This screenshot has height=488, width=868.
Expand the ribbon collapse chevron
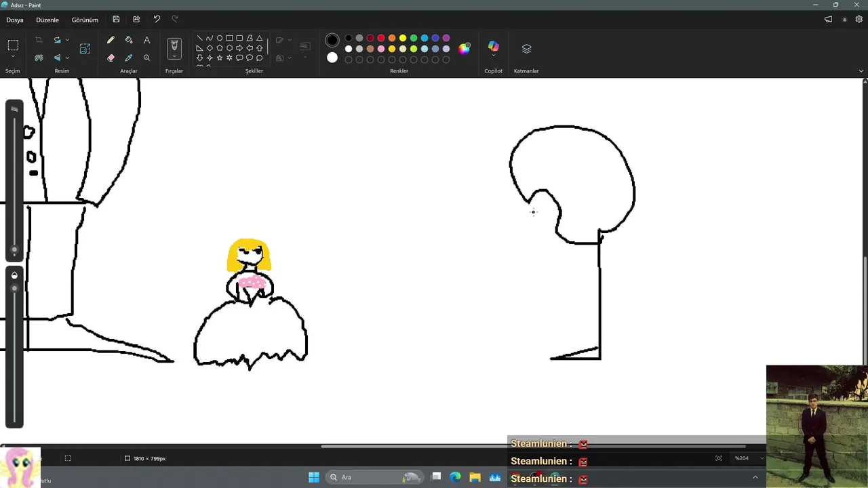point(861,70)
